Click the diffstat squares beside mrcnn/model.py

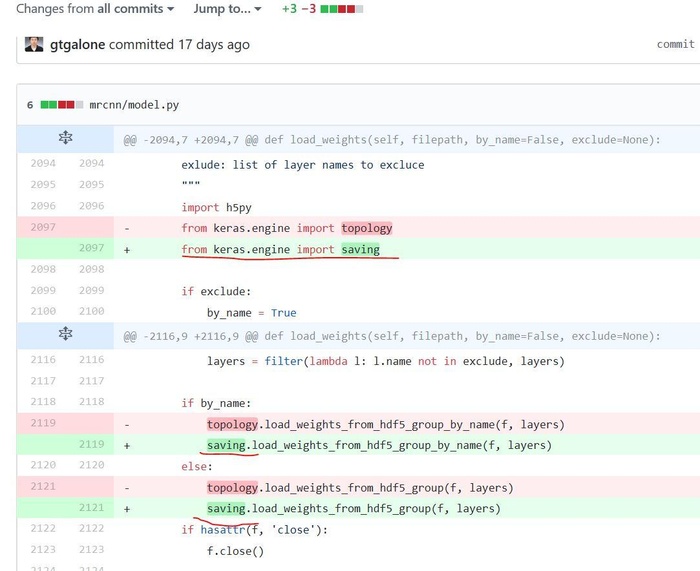(62, 105)
